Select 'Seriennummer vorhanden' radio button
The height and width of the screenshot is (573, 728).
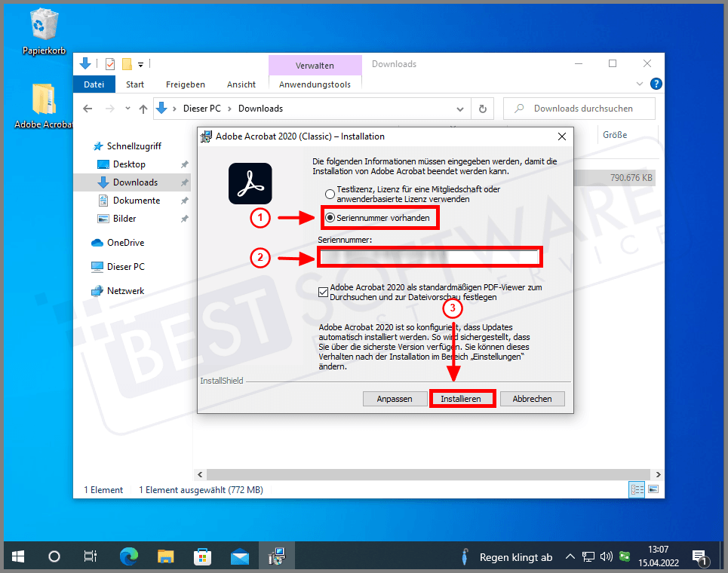(x=329, y=218)
